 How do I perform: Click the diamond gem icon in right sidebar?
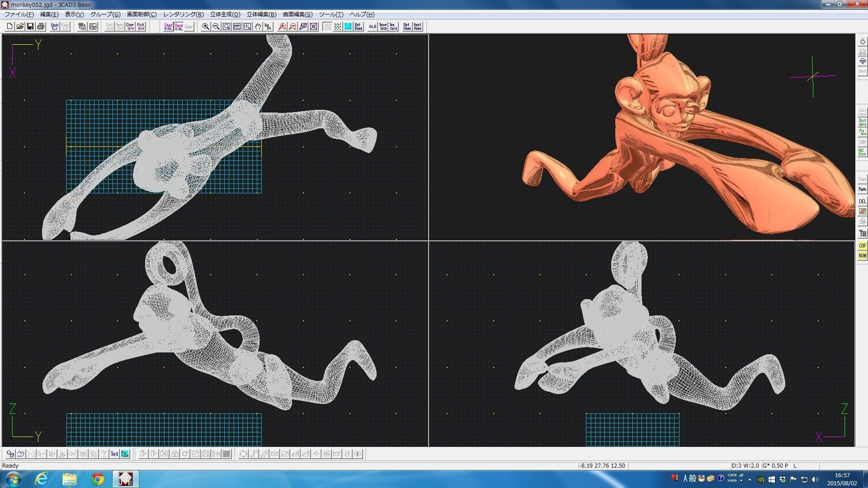[x=862, y=61]
